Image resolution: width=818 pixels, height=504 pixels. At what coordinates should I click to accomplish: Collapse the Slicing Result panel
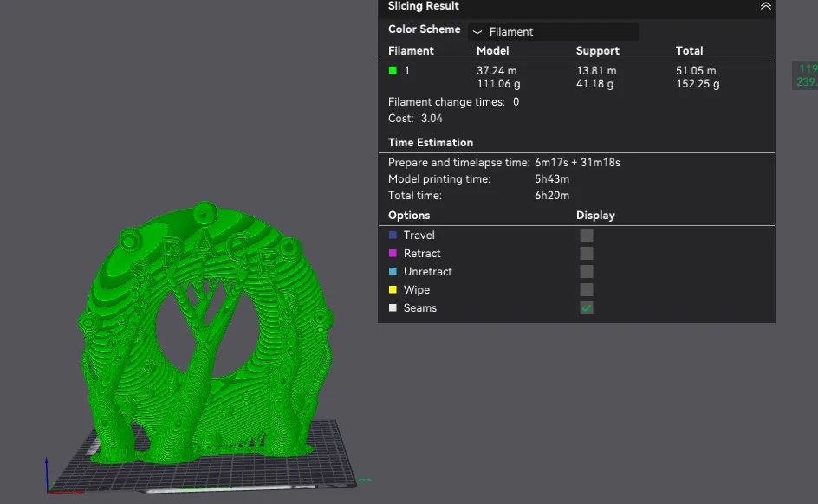pos(765,6)
